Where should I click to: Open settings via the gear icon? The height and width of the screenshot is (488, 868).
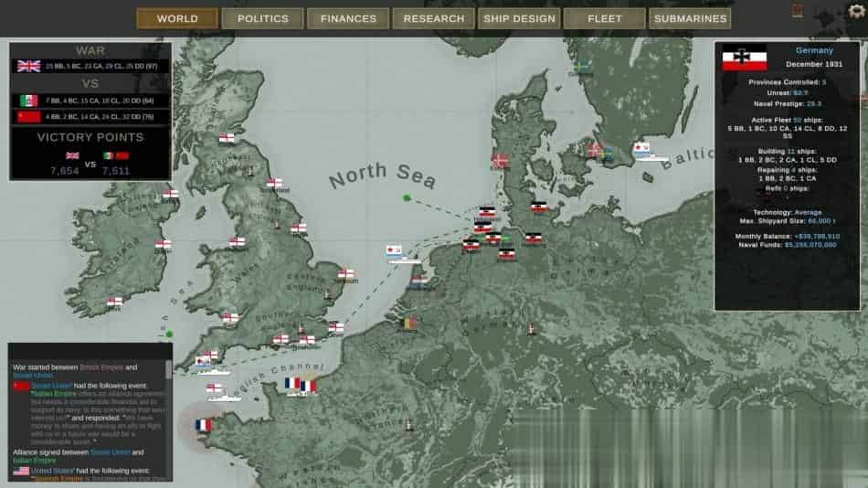(856, 11)
